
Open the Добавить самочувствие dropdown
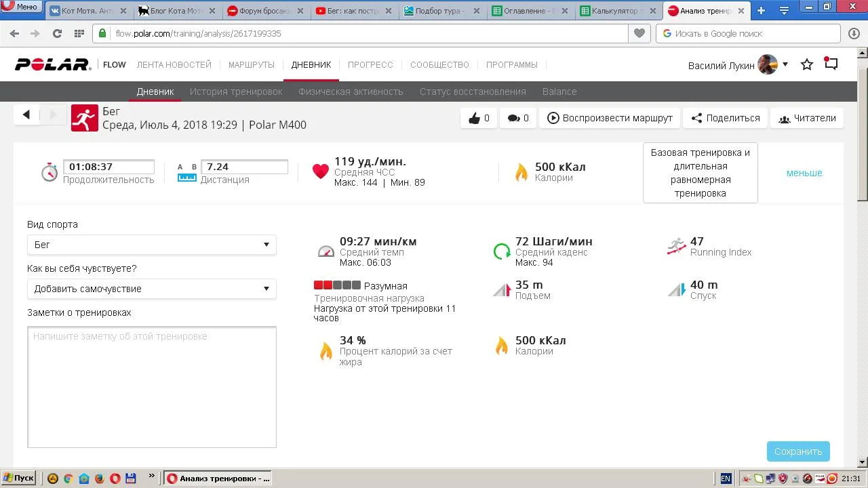pyautogui.click(x=151, y=289)
